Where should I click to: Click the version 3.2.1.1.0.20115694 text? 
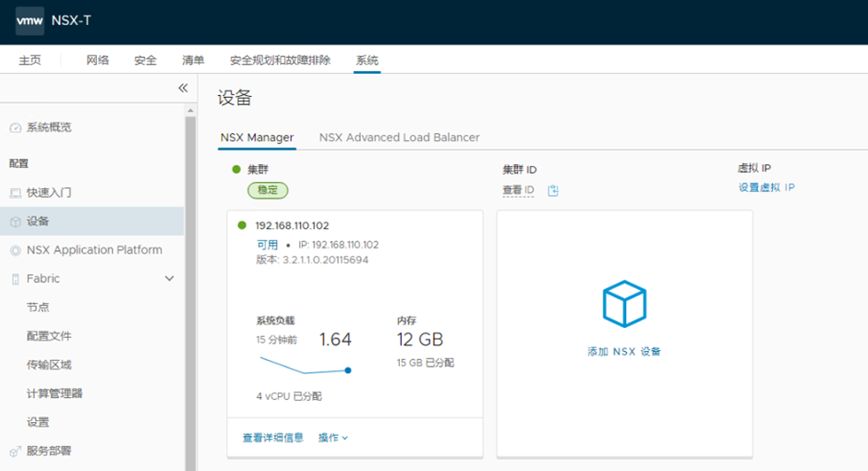pyautogui.click(x=312, y=260)
